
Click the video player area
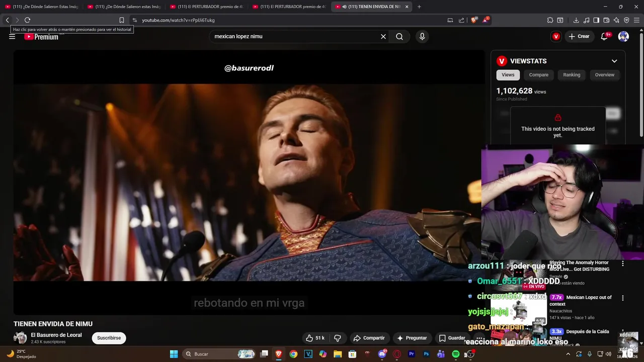point(249,183)
